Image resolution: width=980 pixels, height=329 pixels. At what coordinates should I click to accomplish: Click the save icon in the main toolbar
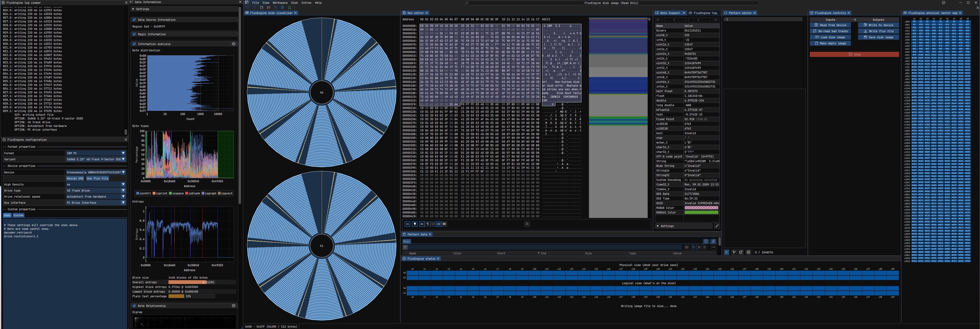[276, 8]
